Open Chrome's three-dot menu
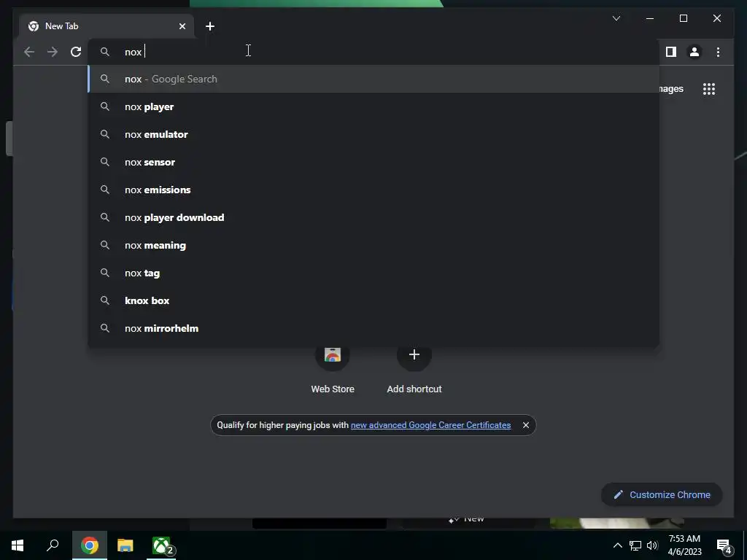 point(718,52)
